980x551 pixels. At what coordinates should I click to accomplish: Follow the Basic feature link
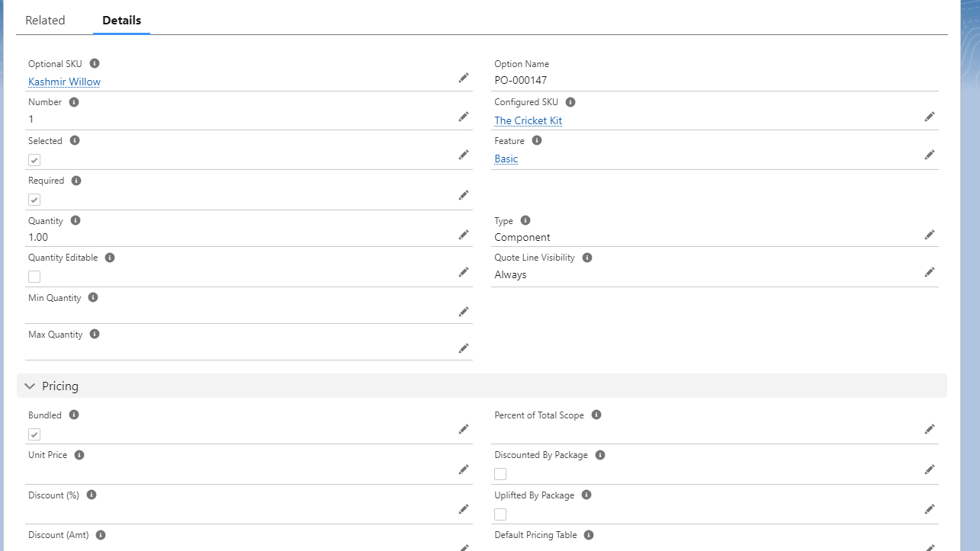click(x=506, y=159)
